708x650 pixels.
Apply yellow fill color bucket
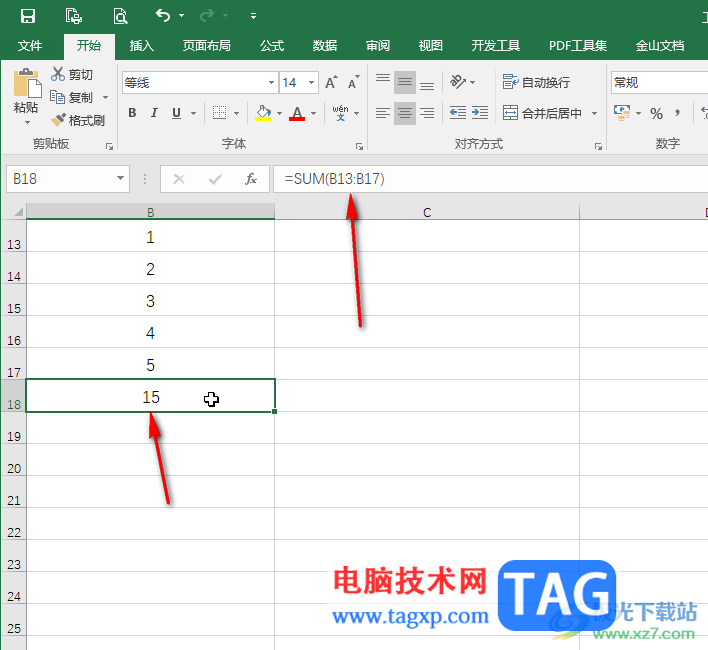(263, 113)
